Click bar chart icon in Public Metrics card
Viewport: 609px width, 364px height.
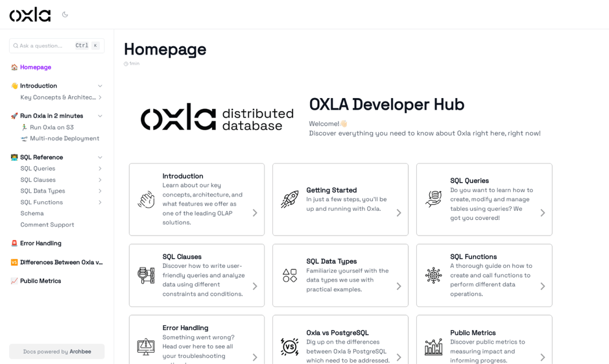434,347
